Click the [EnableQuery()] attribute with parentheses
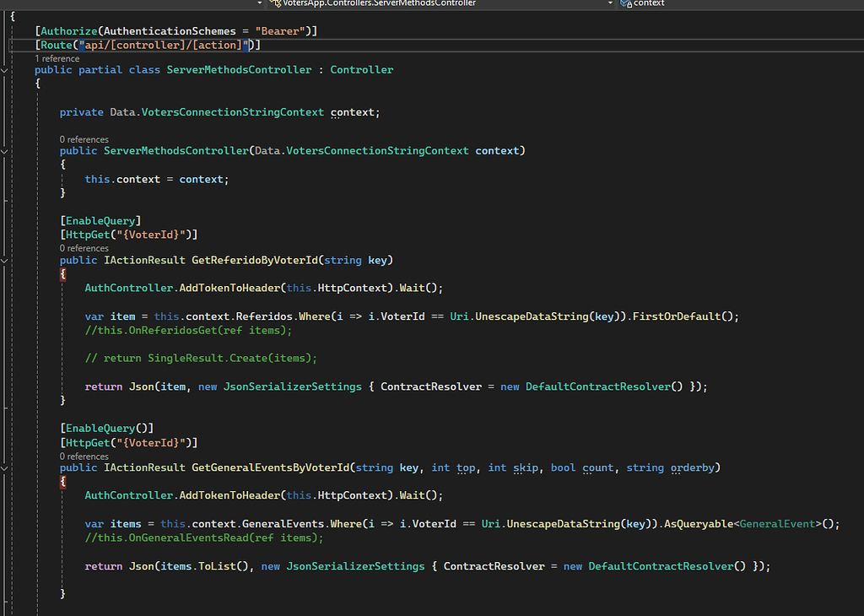This screenshot has height=616, width=864. pos(107,429)
